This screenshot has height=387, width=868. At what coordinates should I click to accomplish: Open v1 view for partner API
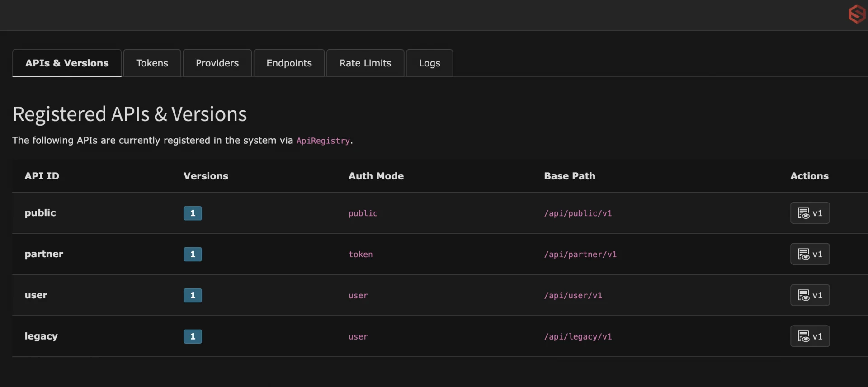[810, 254]
